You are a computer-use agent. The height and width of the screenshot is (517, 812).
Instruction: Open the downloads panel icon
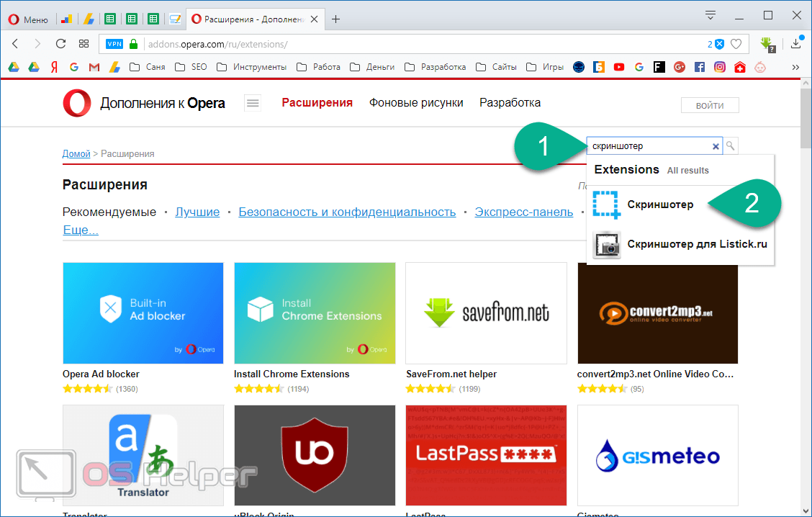(796, 43)
